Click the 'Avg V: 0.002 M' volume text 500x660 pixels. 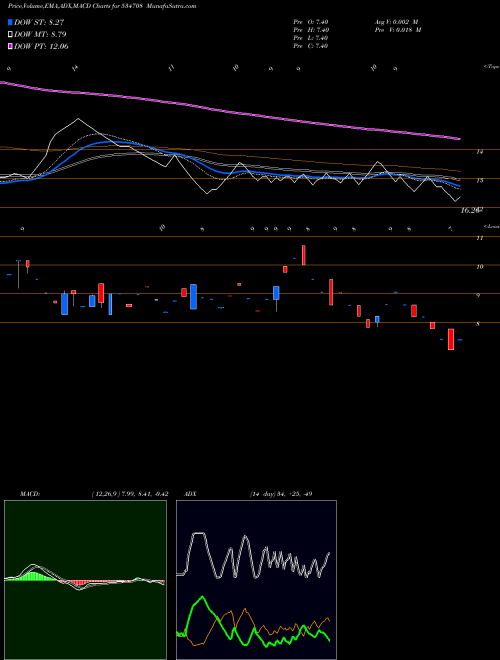pyautogui.click(x=396, y=22)
